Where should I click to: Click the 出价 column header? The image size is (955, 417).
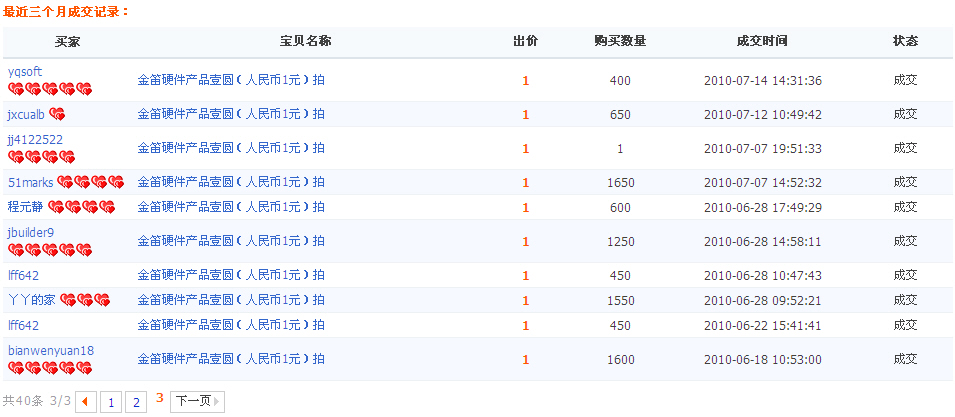[x=526, y=41]
